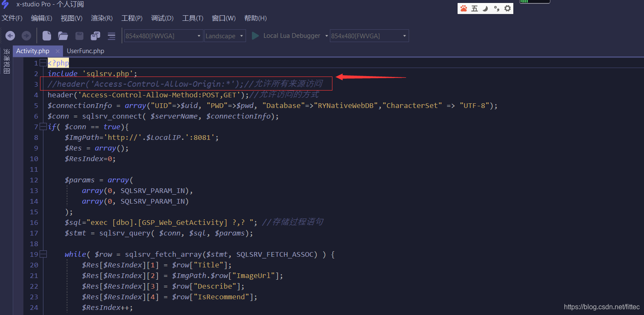Viewport: 644px width, 315px height.
Task: Click the $params = array( line
Action: [99, 180]
